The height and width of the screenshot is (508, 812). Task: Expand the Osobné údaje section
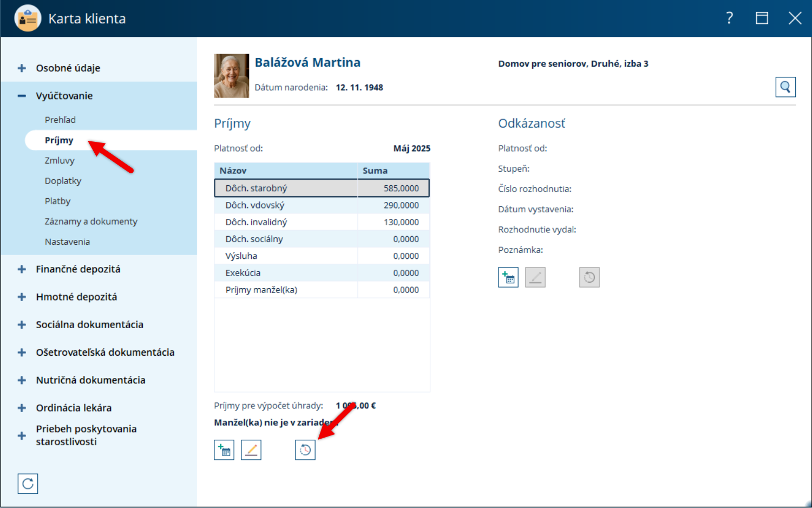pyautogui.click(x=22, y=68)
